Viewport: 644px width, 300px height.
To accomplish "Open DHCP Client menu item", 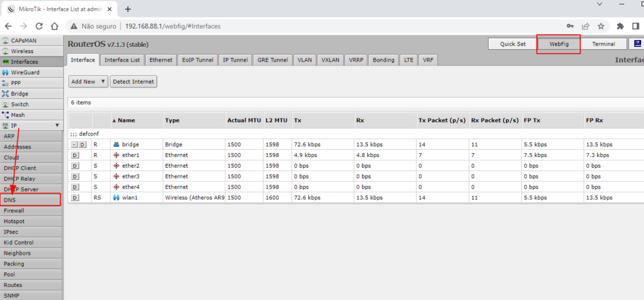I will pos(31,168).
